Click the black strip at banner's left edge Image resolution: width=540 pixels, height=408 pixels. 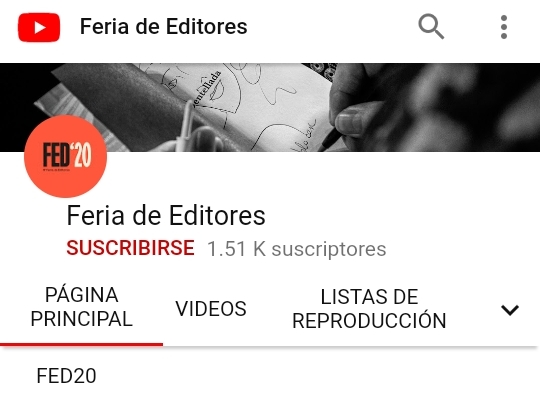(x=19, y=110)
